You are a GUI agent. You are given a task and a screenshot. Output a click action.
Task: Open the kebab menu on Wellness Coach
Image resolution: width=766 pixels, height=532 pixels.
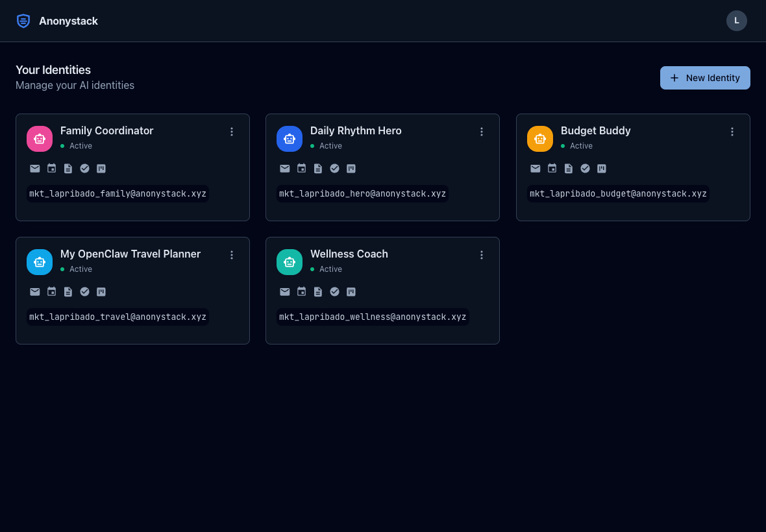[x=482, y=255]
